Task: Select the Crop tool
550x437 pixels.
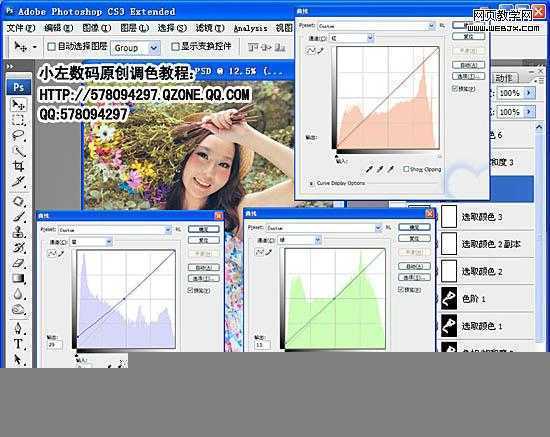Action: [18, 166]
